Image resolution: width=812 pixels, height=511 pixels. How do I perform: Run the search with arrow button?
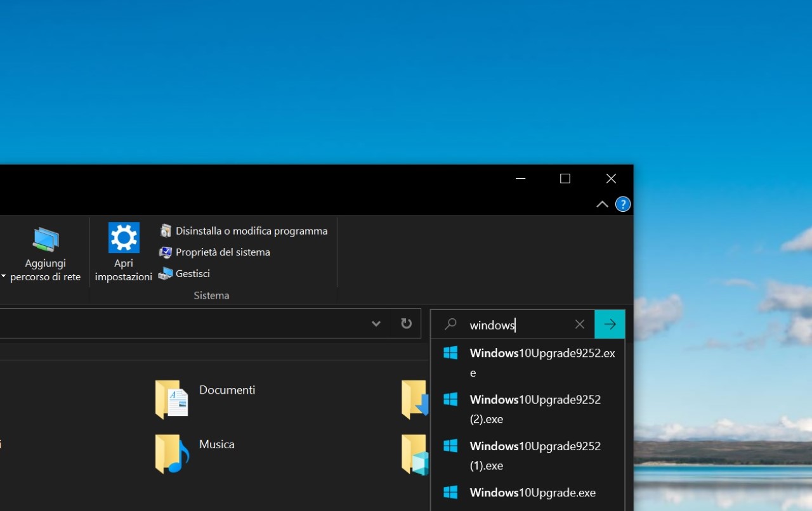click(x=610, y=325)
